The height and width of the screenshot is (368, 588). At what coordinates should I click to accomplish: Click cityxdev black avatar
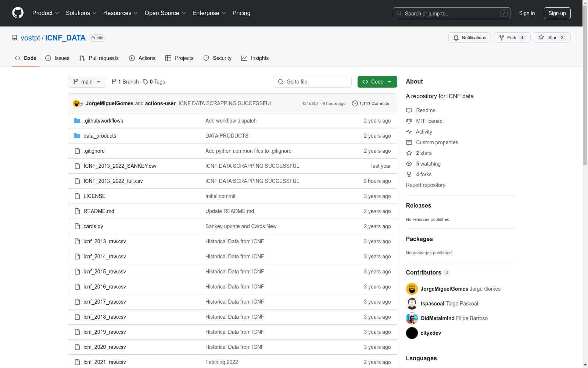(412, 333)
